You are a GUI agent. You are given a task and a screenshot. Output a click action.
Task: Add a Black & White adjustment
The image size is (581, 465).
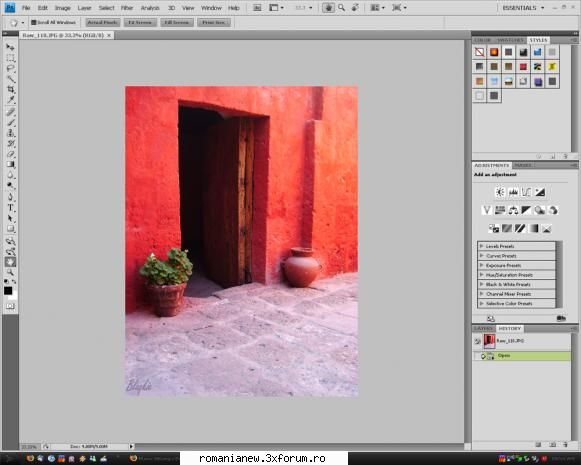[526, 210]
